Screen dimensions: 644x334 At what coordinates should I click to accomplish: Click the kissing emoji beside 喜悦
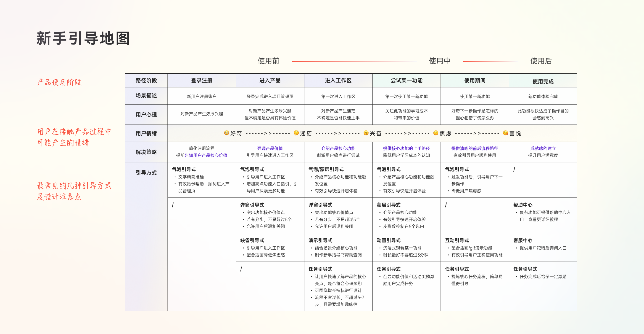[x=506, y=133]
